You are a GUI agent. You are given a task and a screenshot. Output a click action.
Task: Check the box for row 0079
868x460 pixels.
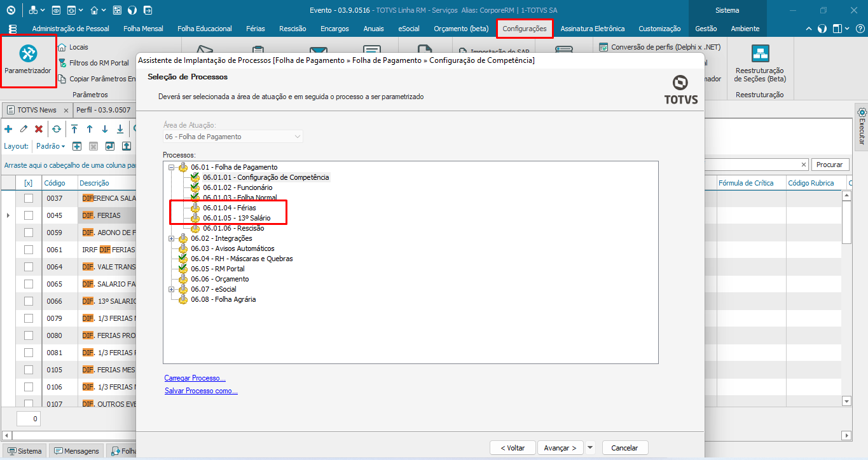click(29, 318)
